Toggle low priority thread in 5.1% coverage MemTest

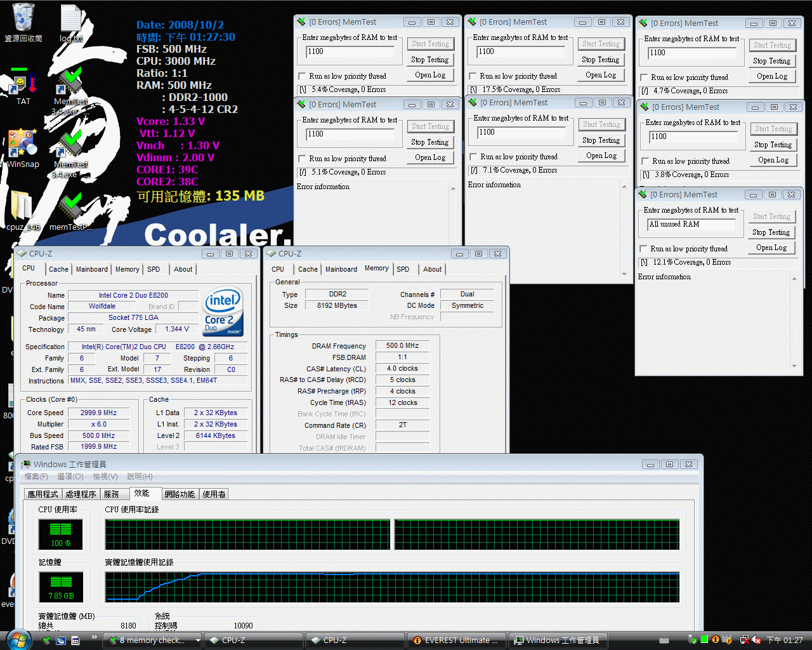coord(303,159)
